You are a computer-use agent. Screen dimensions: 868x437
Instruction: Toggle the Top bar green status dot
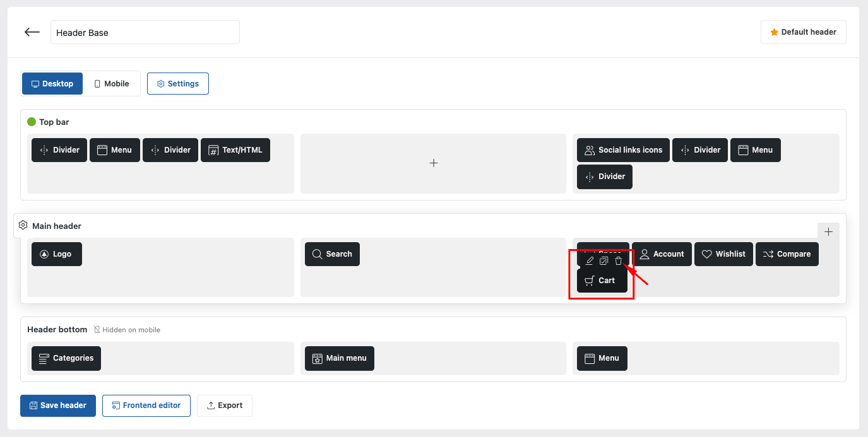(x=32, y=122)
